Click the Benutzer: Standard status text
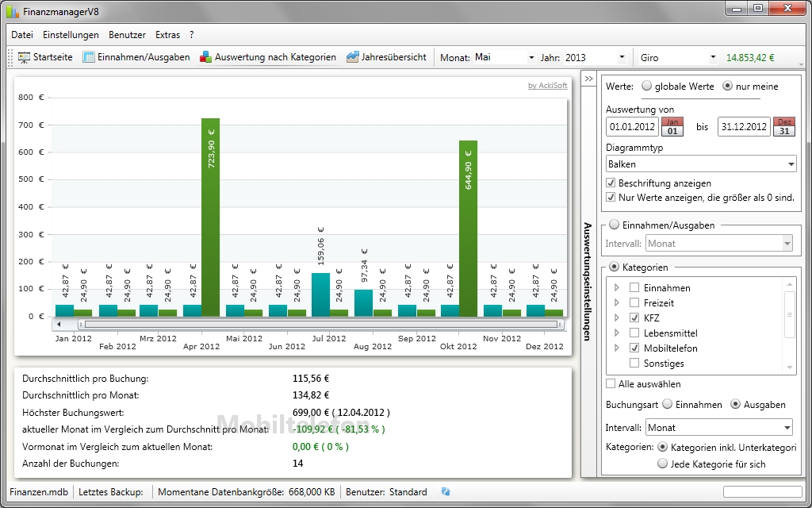 pos(386,492)
